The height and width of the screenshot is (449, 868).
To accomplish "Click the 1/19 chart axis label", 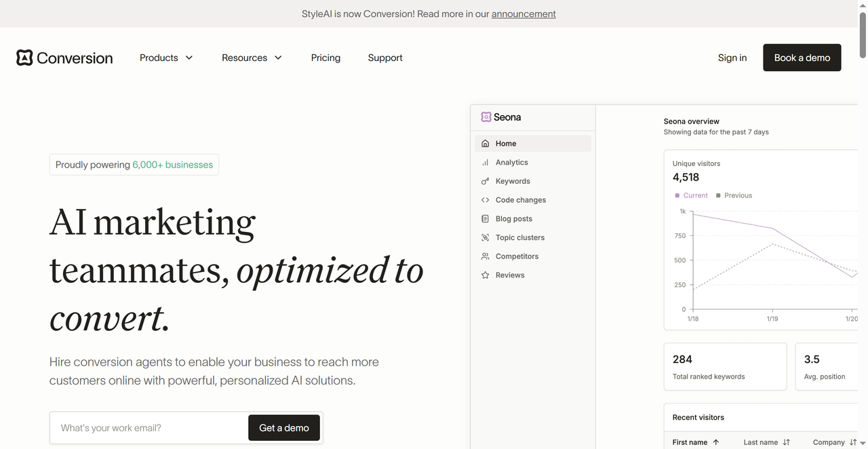I will [772, 319].
